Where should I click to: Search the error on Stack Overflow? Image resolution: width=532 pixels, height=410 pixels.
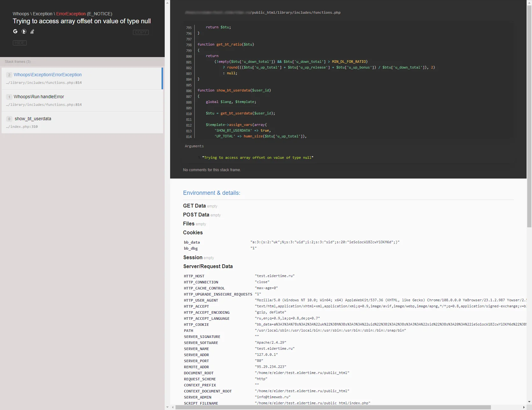32,31
